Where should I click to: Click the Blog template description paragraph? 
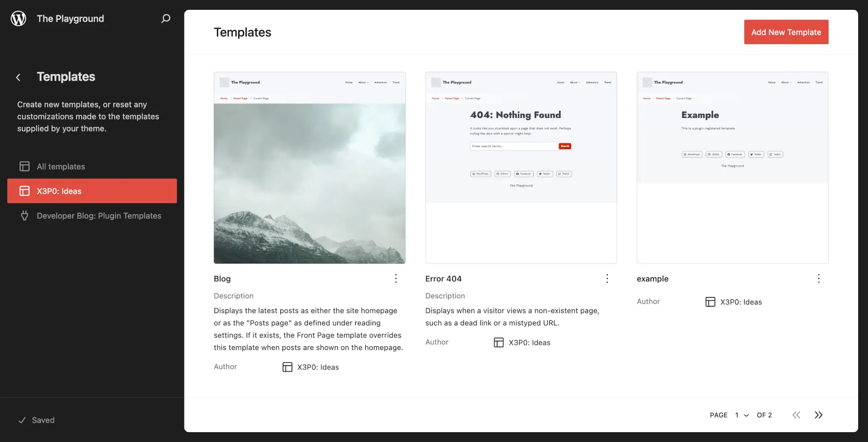[309, 329]
